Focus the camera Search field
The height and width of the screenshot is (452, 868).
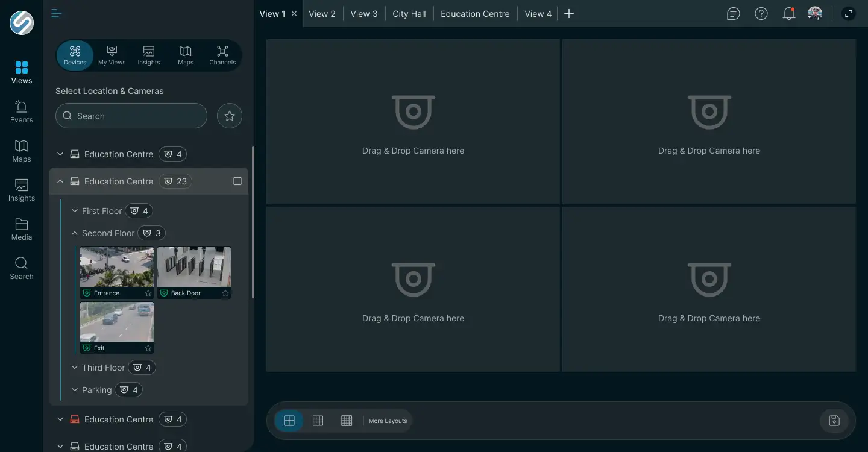coord(131,116)
